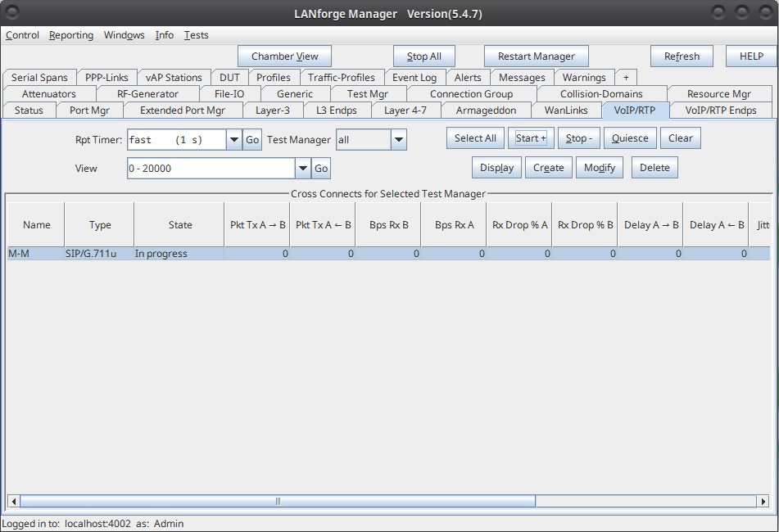Open the Warnings tab
Screen dimensions: 779x532
point(584,78)
